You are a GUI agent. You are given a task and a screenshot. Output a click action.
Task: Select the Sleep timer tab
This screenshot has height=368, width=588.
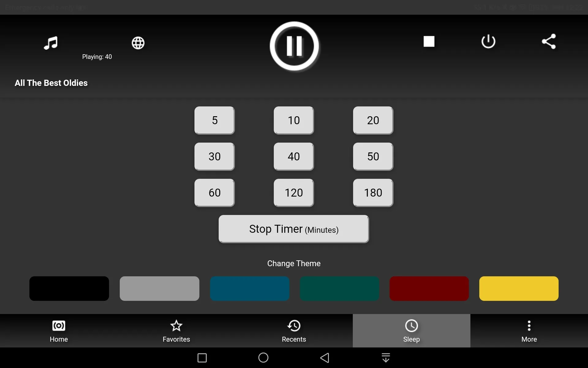pyautogui.click(x=411, y=331)
